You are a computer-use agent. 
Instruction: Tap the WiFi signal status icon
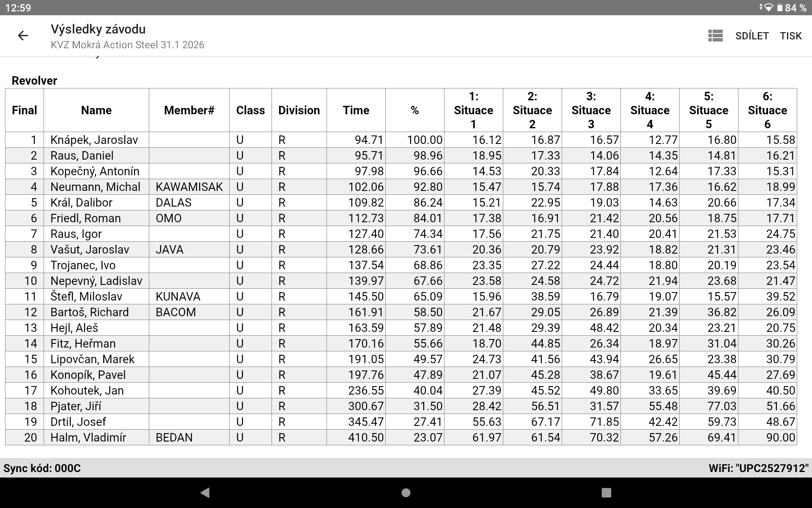(x=768, y=8)
